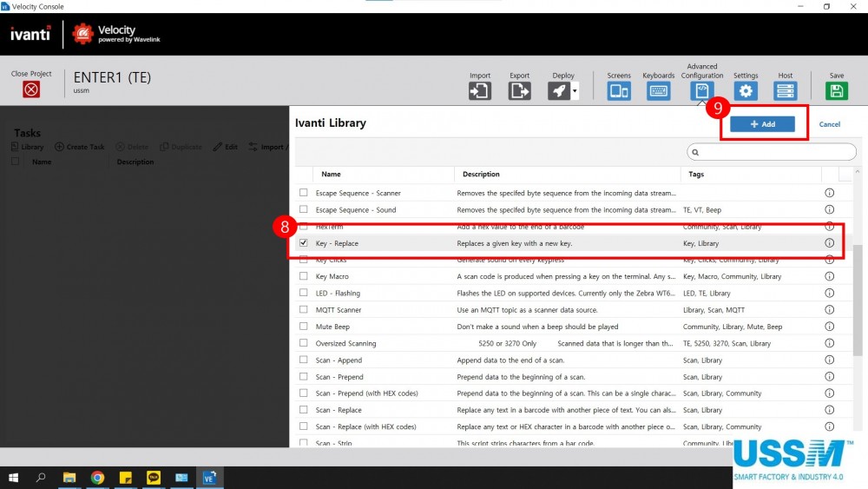Show info icon for Mute Beep
This screenshot has width=868, height=489.
tap(829, 327)
